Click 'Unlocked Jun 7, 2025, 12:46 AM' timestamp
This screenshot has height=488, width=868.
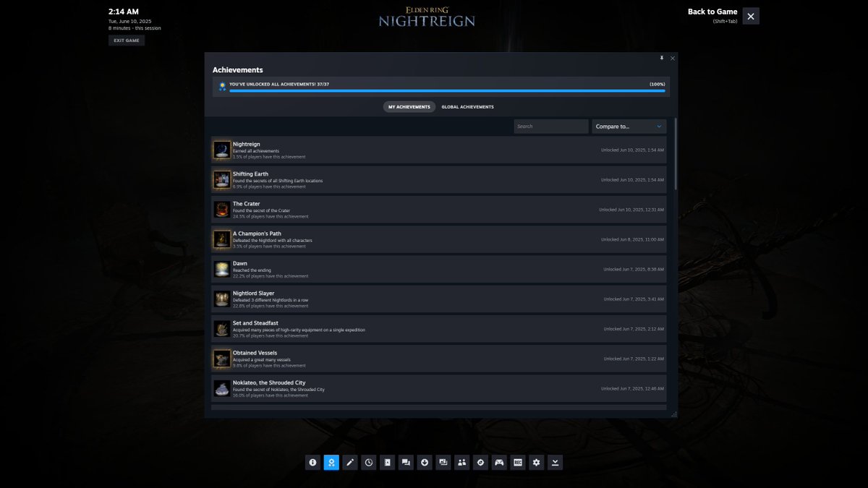pos(632,388)
